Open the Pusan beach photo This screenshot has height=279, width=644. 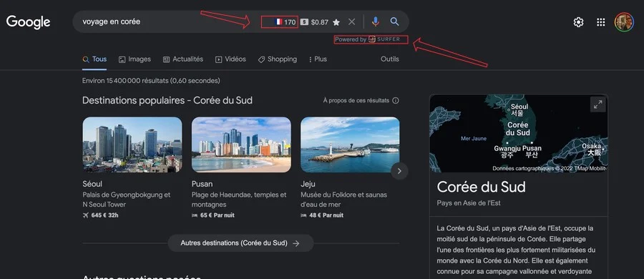click(x=241, y=145)
